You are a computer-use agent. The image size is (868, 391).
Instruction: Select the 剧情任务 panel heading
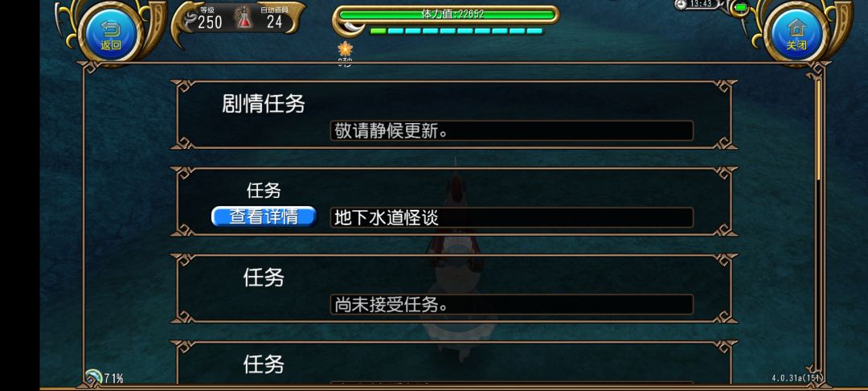tap(264, 104)
